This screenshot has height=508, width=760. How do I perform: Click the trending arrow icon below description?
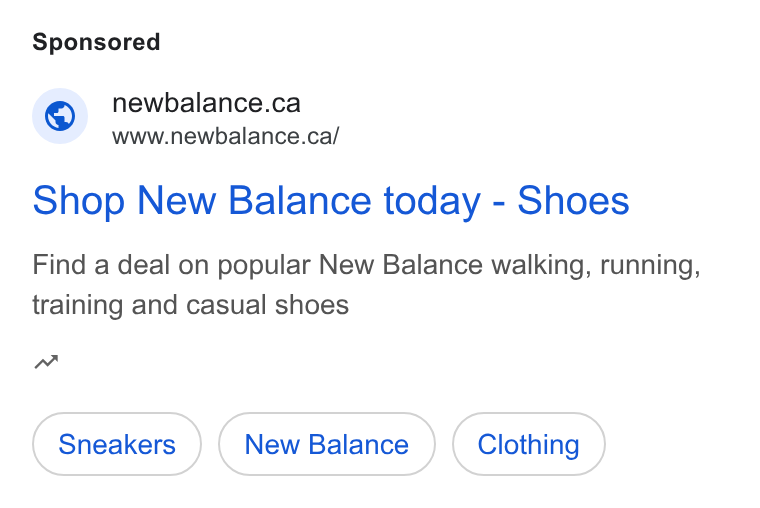[x=46, y=362]
